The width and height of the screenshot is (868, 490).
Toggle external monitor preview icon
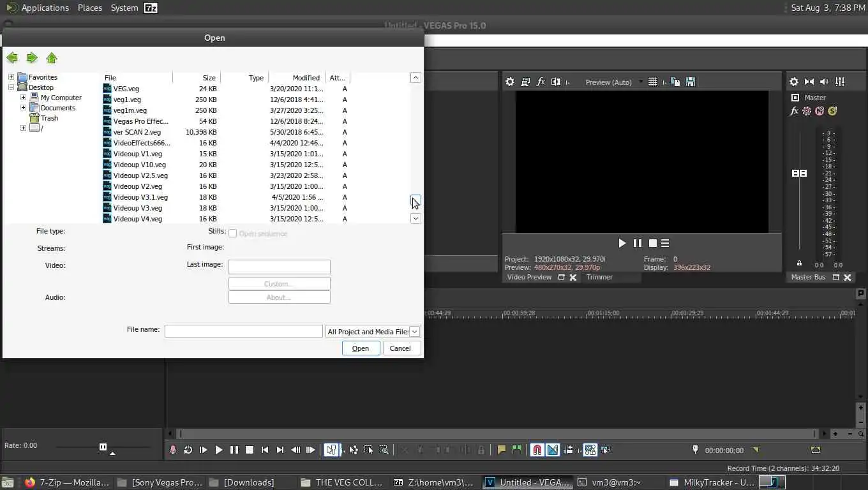[525, 82]
